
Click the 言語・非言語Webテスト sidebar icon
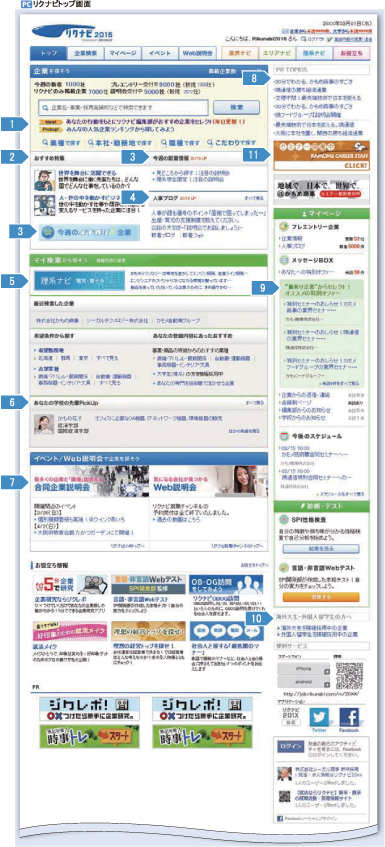(285, 568)
